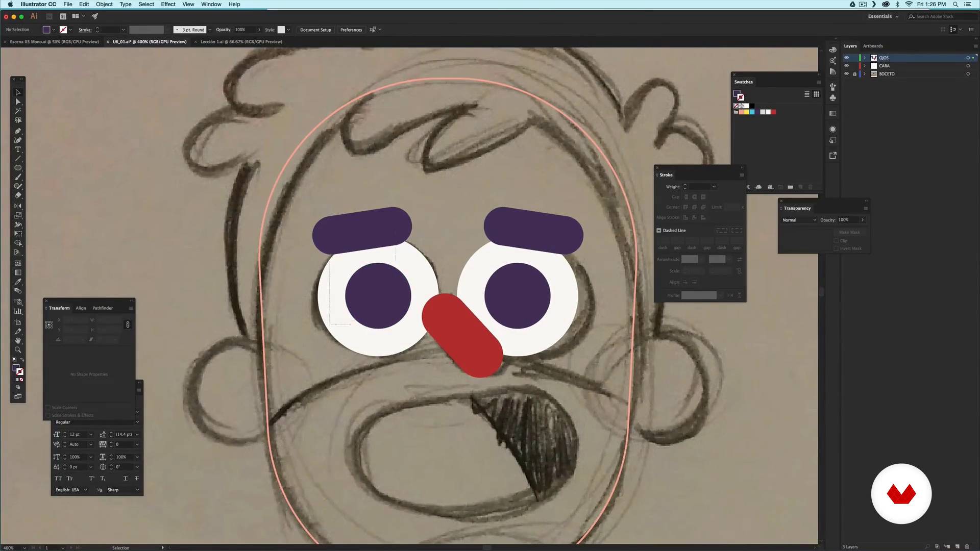Select the Shape Builder tool
This screenshot has height=551, width=980.
(18, 243)
